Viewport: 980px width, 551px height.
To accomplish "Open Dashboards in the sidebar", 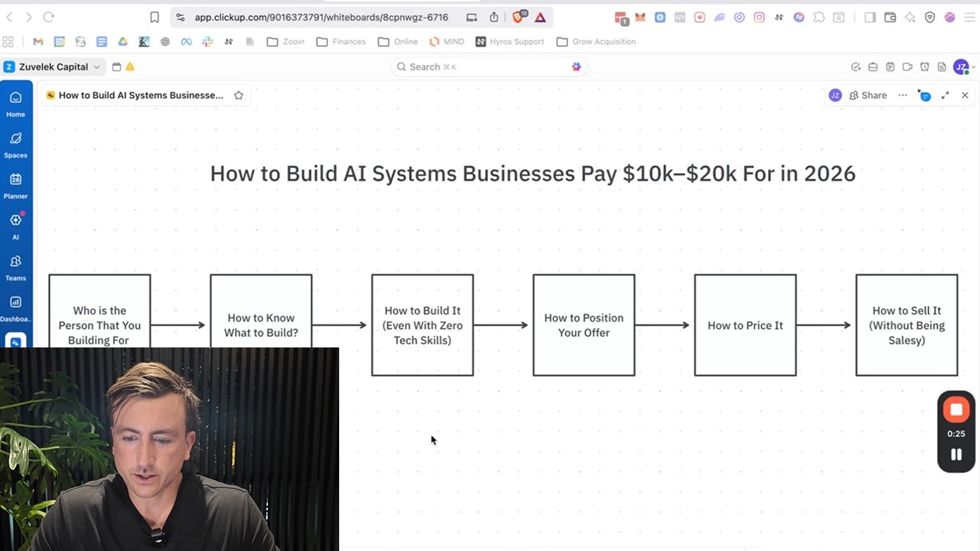I will point(15,308).
